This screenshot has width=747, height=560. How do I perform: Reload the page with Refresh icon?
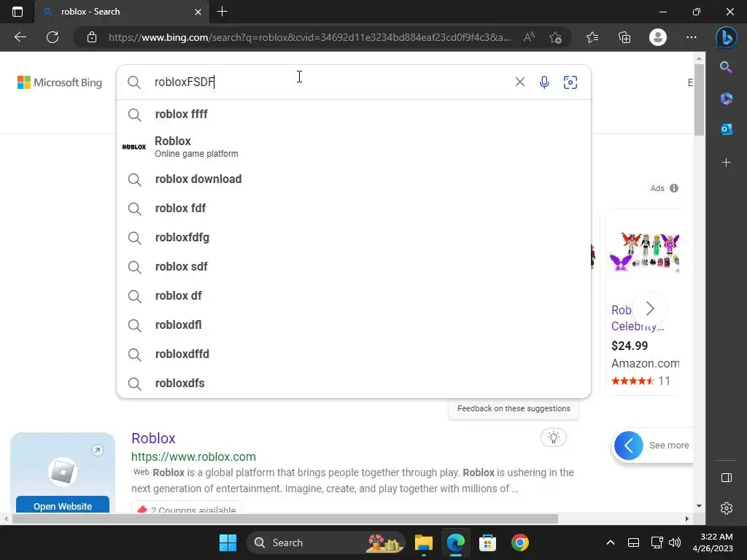click(x=53, y=37)
